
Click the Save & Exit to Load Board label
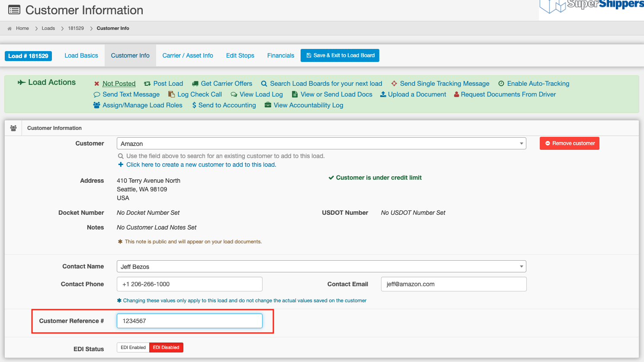pyautogui.click(x=344, y=55)
